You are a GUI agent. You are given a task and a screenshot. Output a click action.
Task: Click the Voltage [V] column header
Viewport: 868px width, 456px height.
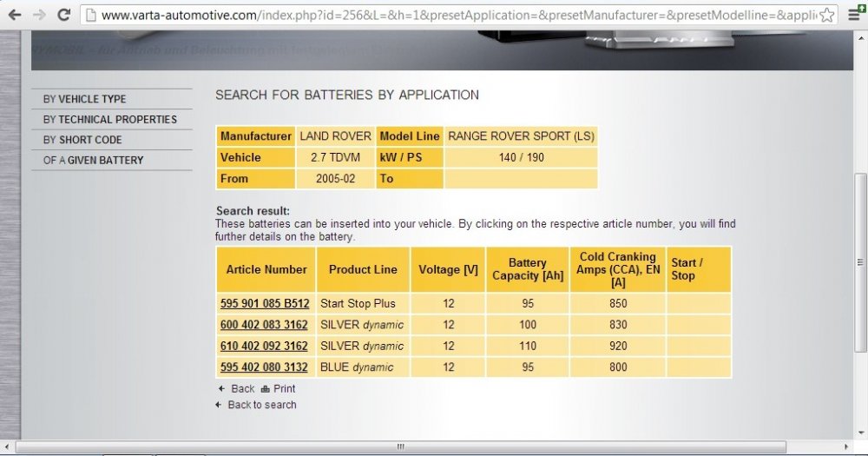pos(448,269)
